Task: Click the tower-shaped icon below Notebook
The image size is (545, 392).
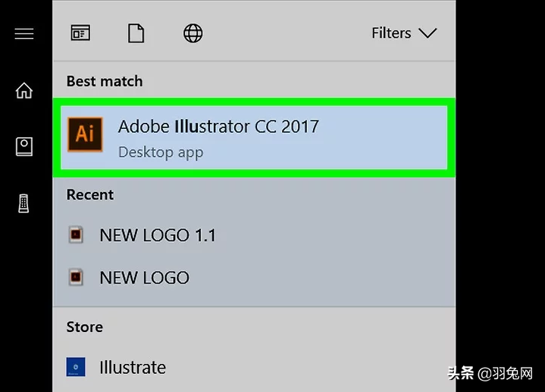Action: 24,202
